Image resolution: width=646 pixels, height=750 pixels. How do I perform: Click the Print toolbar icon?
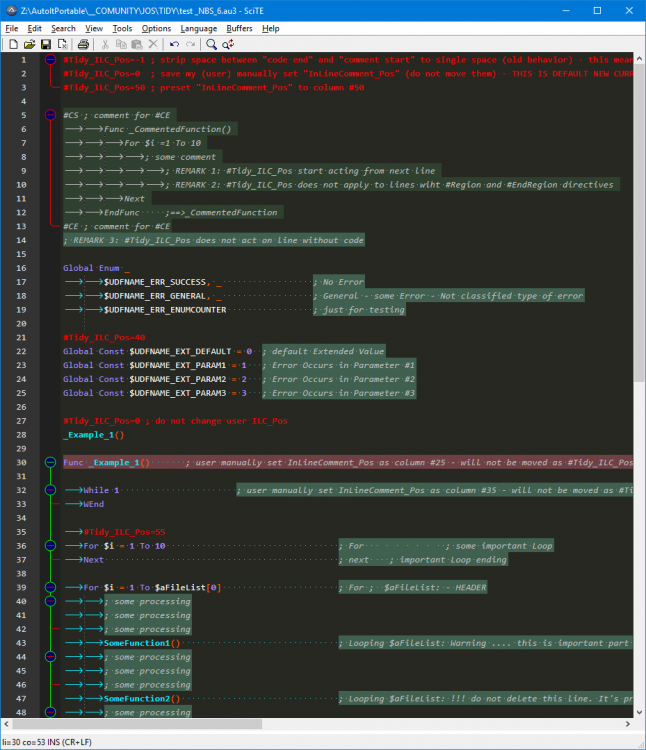(x=83, y=44)
